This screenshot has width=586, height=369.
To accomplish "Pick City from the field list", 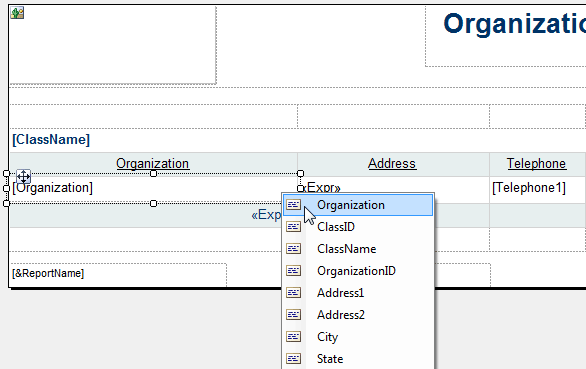I will point(358,337).
